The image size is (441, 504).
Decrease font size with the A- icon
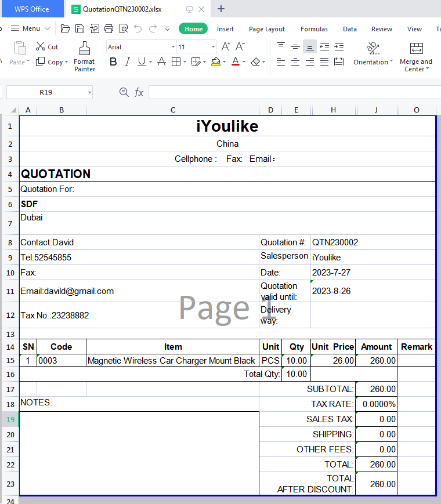[240, 46]
